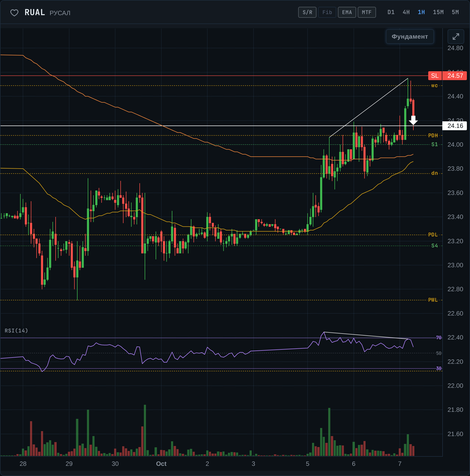Screen dimensions: 470x476
Task: Click the PDH level label
Action: (433, 135)
